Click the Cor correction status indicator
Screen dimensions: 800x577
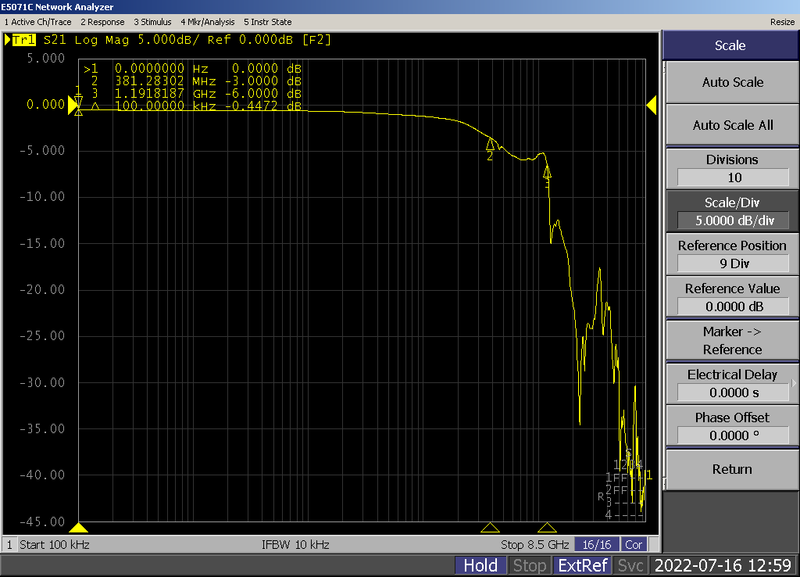634,544
